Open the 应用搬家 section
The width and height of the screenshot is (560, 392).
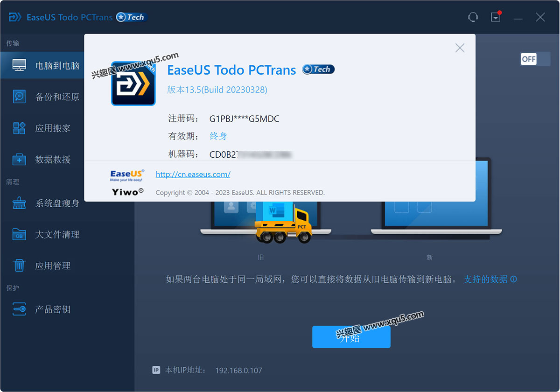pos(53,128)
